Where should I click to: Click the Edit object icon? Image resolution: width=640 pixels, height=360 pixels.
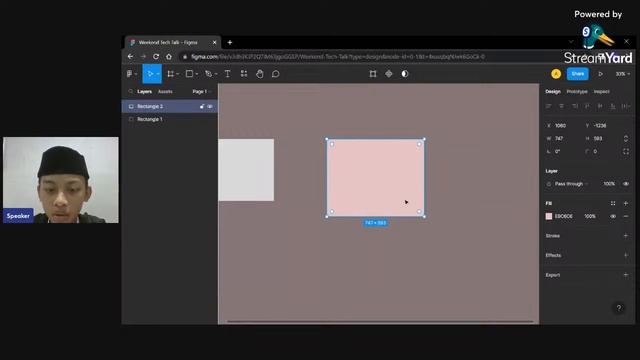[x=373, y=74]
